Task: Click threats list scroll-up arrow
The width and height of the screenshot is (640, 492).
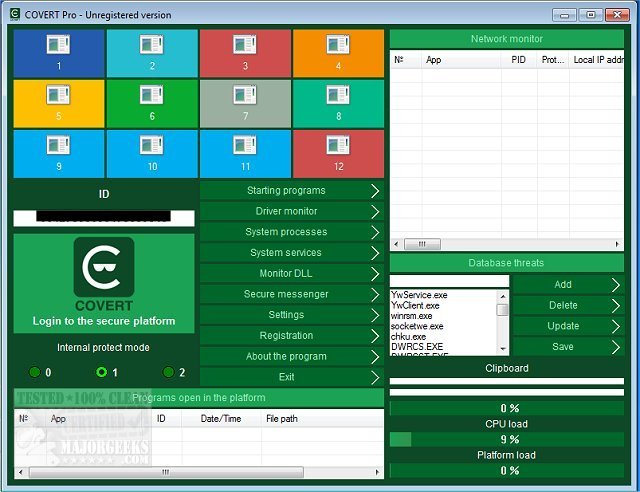Action: [502, 296]
